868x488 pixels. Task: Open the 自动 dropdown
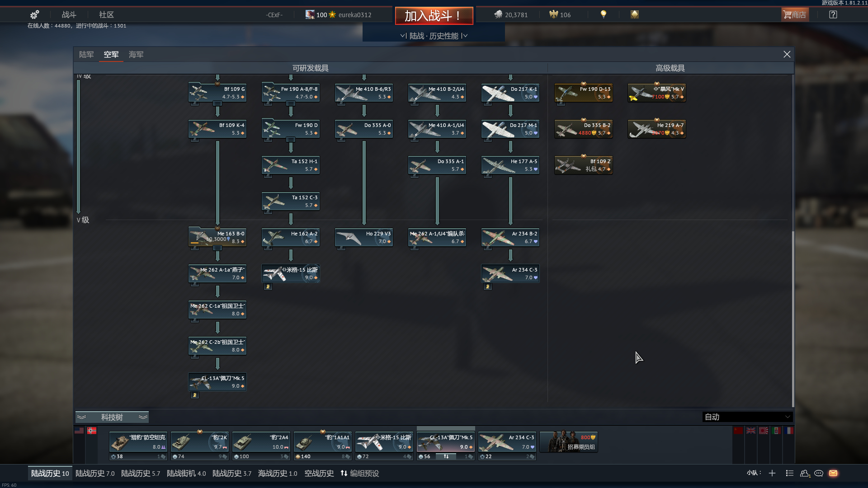tap(747, 417)
